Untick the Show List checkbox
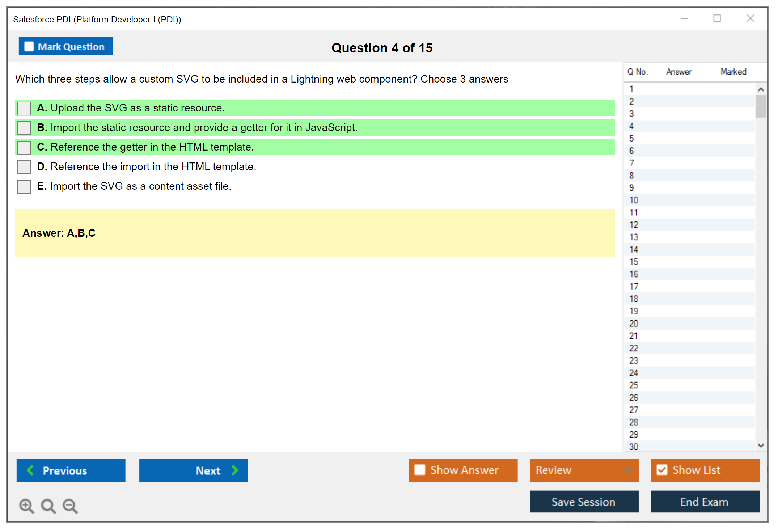This screenshot has height=532, width=778. tap(662, 470)
